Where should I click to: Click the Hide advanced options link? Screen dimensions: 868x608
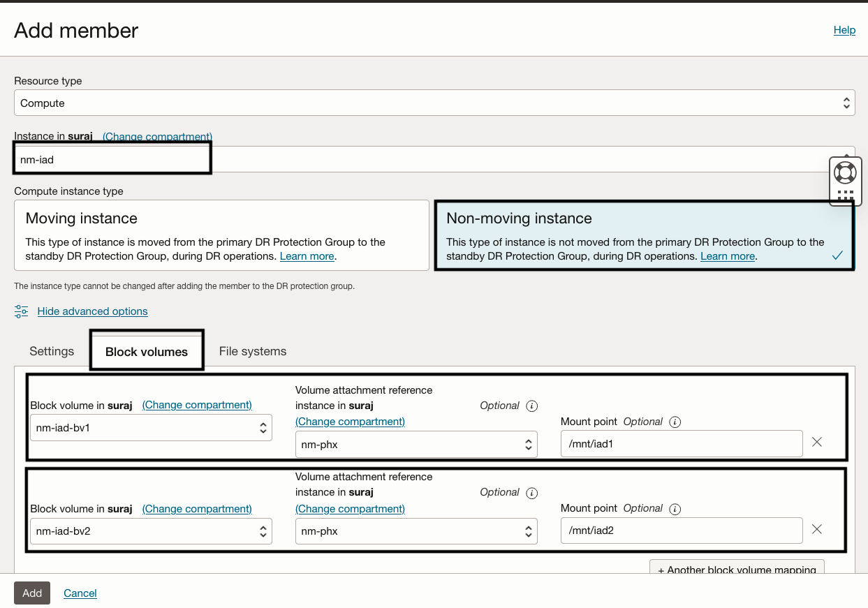point(93,311)
